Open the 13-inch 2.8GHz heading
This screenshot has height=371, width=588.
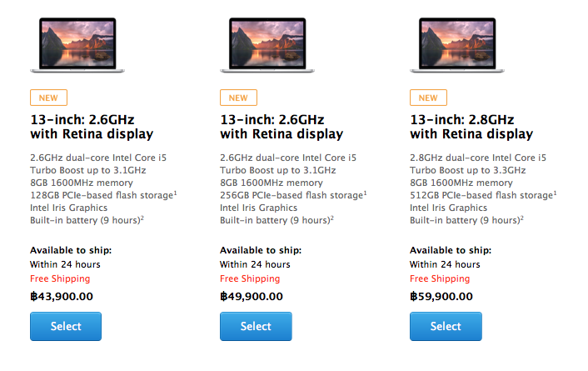471,126
